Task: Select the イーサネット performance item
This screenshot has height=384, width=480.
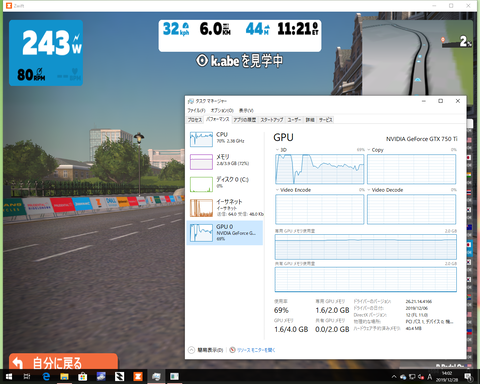Action: 225,207
